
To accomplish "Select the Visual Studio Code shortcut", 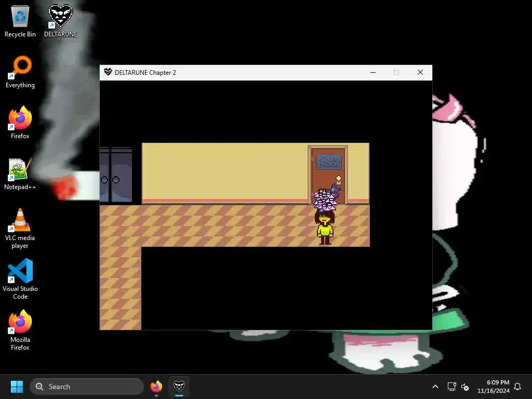I will coord(20,279).
